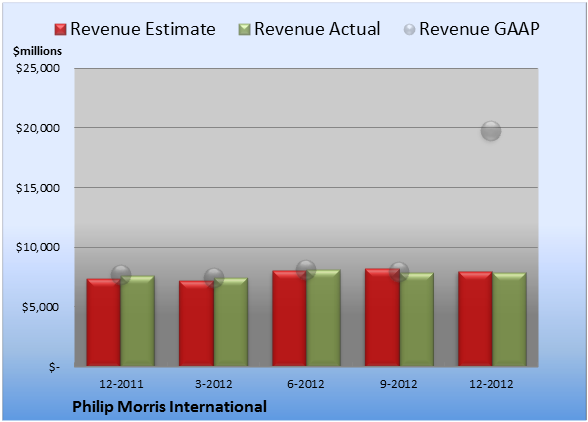Image resolution: width=588 pixels, height=422 pixels.
Task: Click the '$20,000' y-axis label
Action: point(38,128)
